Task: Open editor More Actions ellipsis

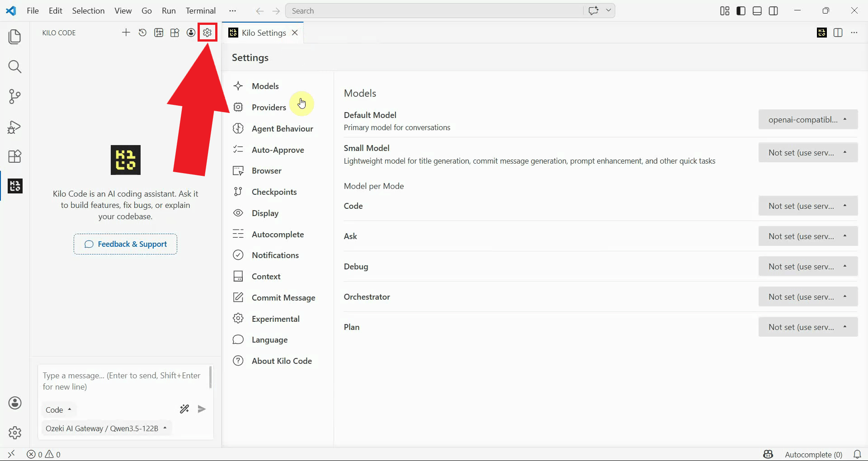Action: point(854,33)
